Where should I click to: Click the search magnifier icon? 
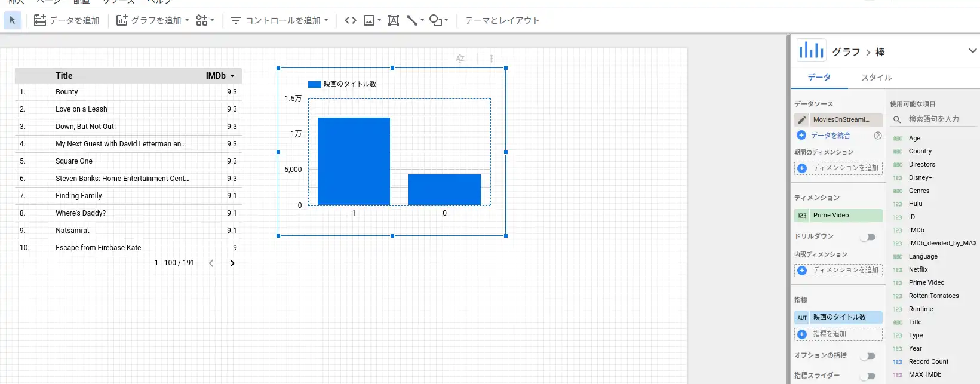point(897,119)
